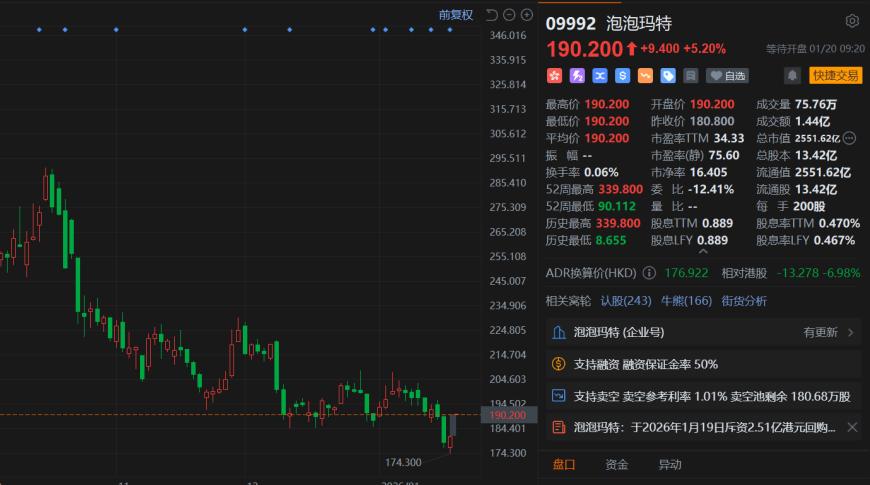Screen dimensions: 870x485
Task: Click the buyback announcement document icon
Action: tap(559, 427)
